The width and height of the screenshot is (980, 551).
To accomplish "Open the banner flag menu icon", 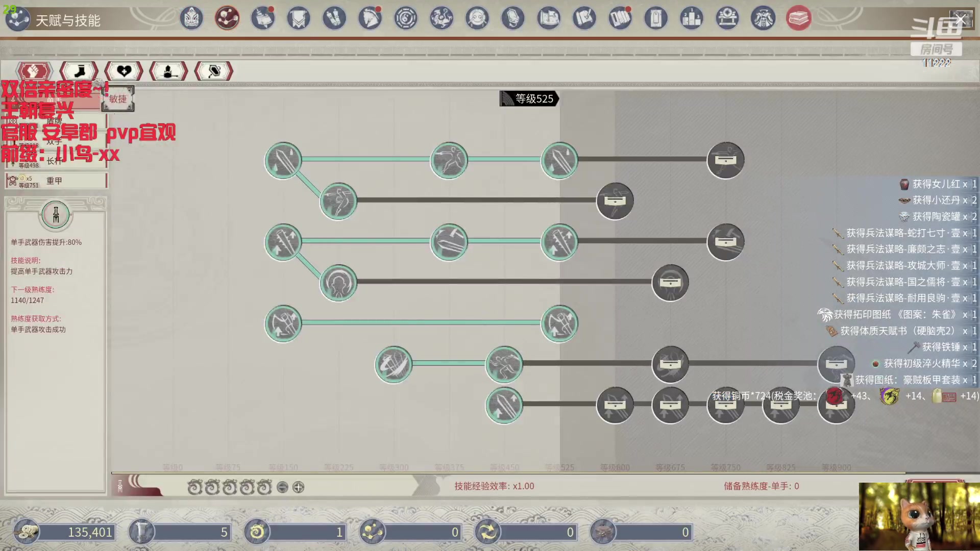I will 299,18.
